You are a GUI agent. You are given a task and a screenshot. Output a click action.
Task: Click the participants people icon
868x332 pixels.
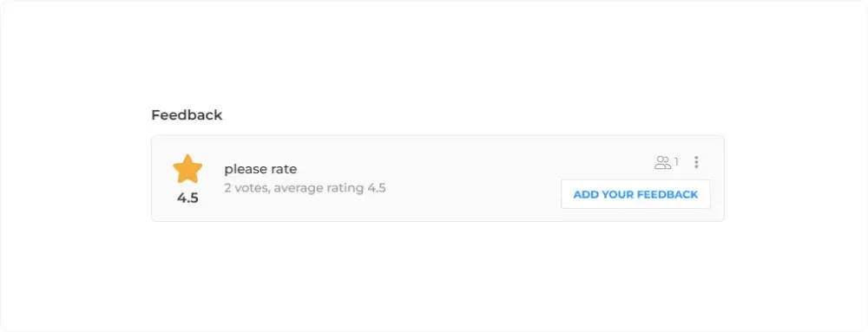tap(662, 162)
